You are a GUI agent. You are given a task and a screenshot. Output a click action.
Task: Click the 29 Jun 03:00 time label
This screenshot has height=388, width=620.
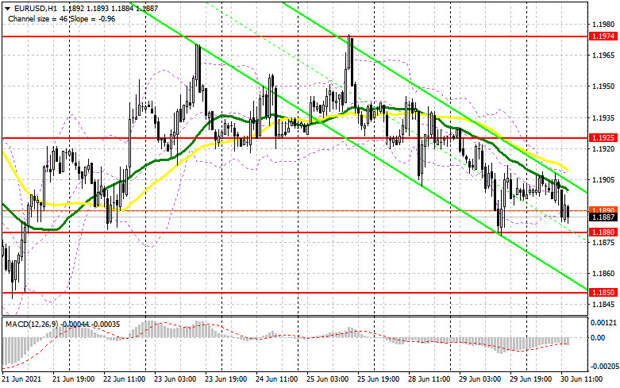tap(480, 379)
